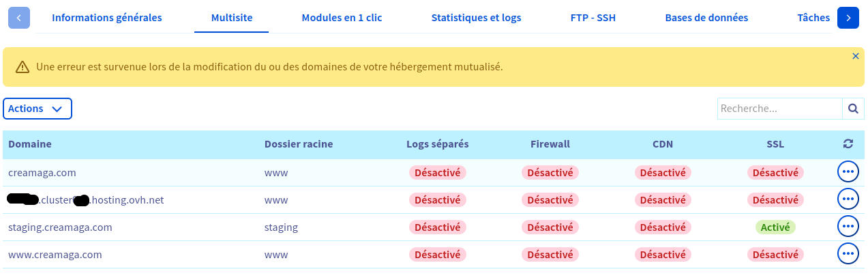
Task: Open the Modules en 1 clic tab
Action: point(342,18)
